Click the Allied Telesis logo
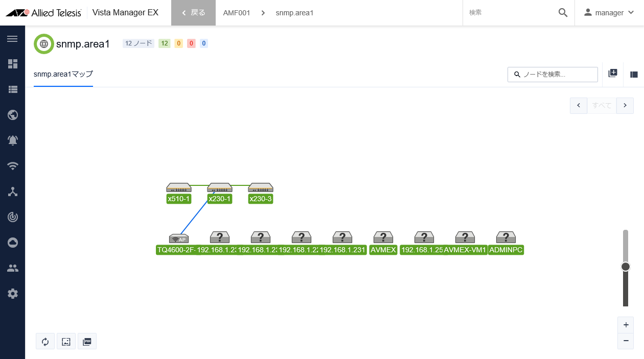Screen dimensions: 644x359 (43, 13)
